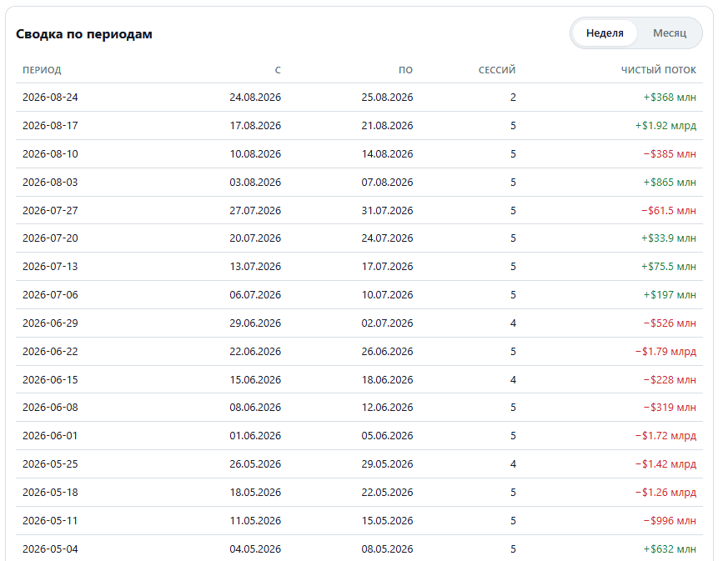Click the +$1.92 млрд net flow value
The width and height of the screenshot is (728, 561).
tap(665, 126)
